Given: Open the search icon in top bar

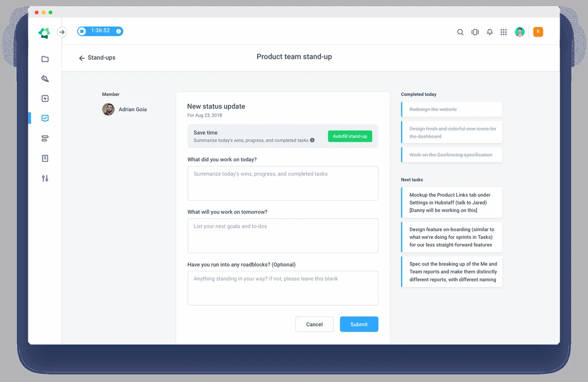Looking at the screenshot, I should tap(460, 32).
